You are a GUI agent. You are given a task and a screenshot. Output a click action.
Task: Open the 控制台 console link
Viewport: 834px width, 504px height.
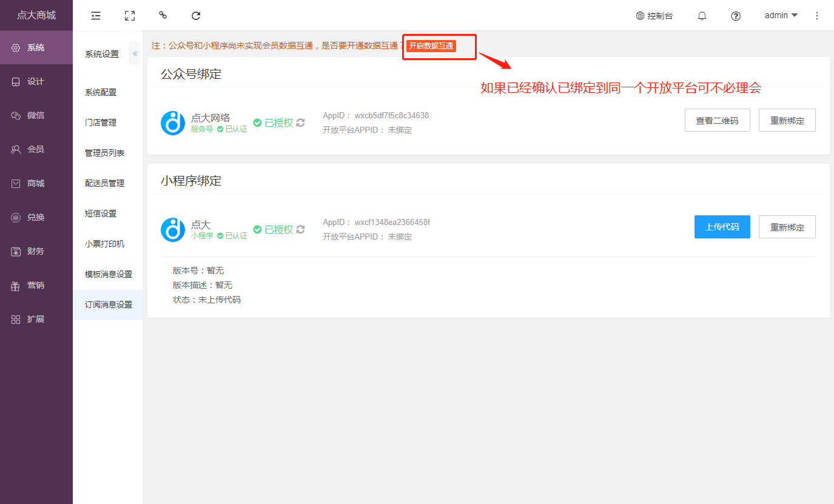tap(654, 16)
